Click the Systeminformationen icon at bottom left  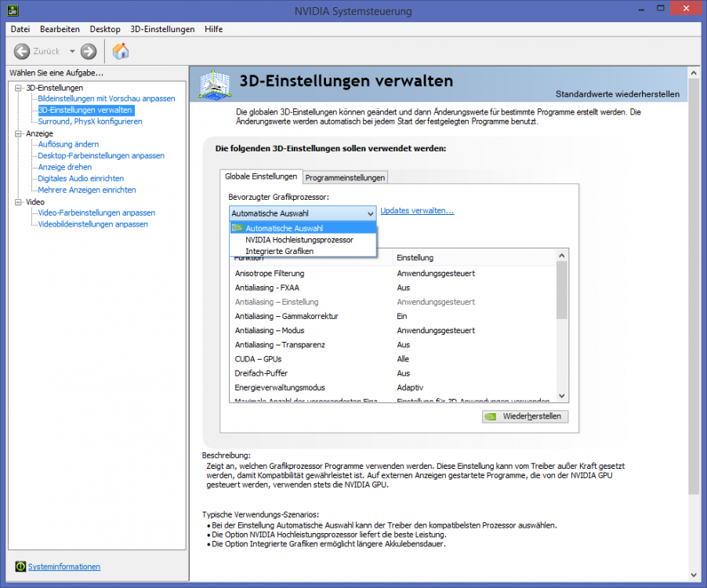pos(20,567)
